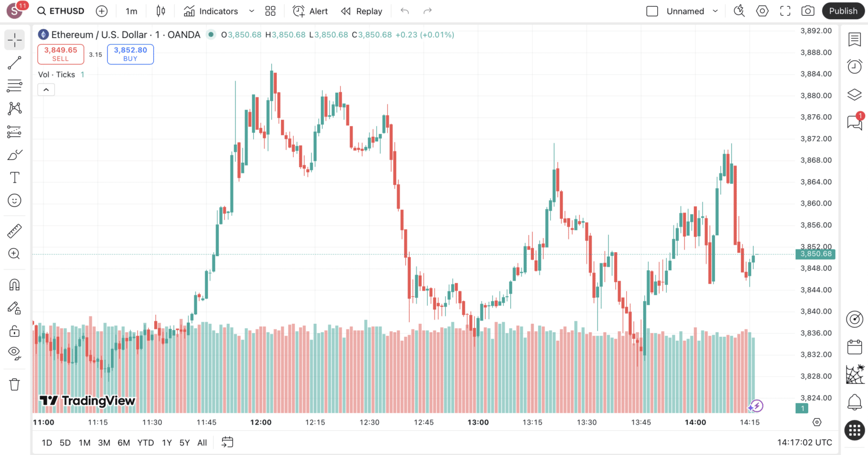Activate the Zoom In tool
The image size is (868, 455).
(14, 253)
